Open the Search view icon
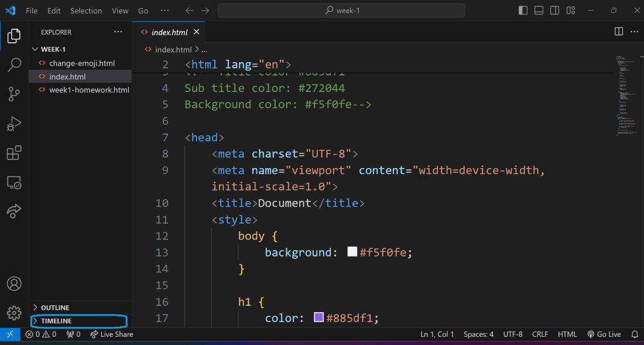Viewport: 644px width, 345px height. (x=15, y=65)
